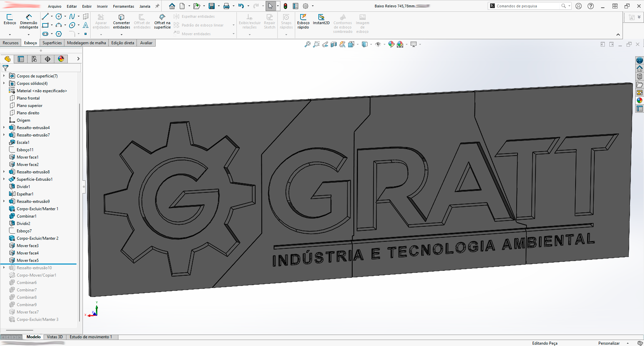Viewport: 644px width, 346px height.
Task: Select the Line sketch tool
Action: point(45,16)
